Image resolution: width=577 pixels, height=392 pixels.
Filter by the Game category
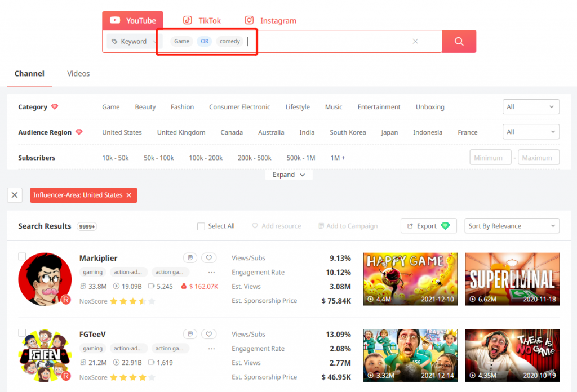coord(111,107)
